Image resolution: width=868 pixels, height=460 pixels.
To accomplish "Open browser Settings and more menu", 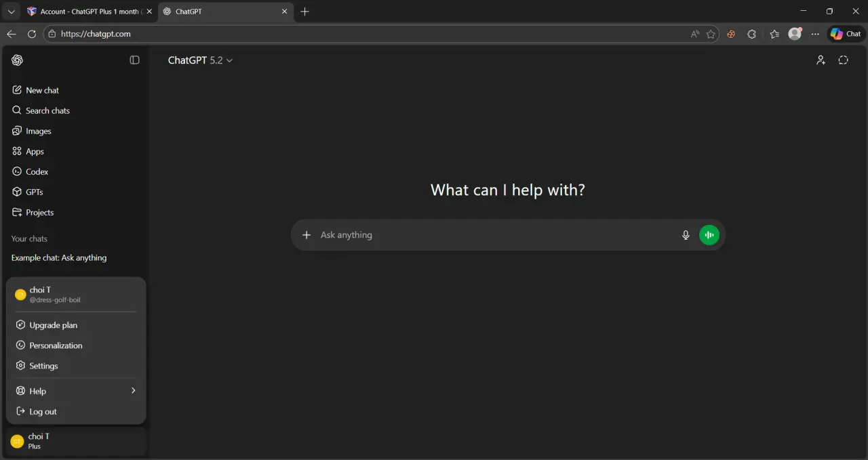I will [x=815, y=34].
